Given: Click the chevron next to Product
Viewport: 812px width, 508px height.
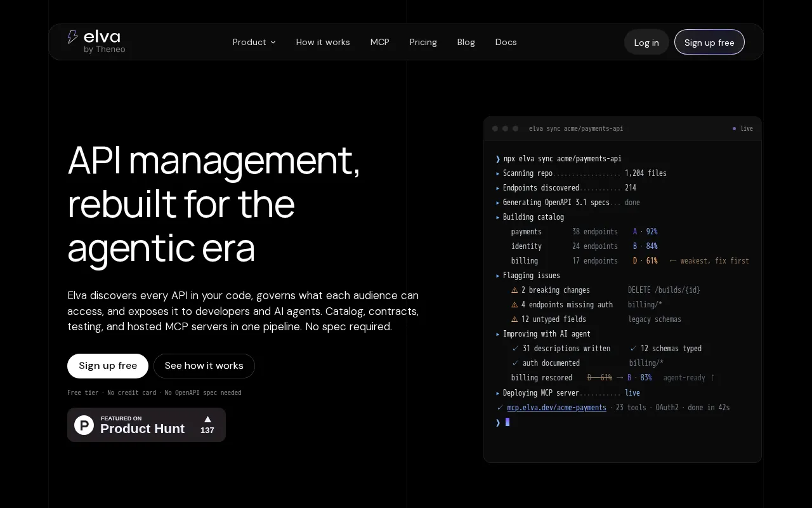Looking at the screenshot, I should pos(273,43).
